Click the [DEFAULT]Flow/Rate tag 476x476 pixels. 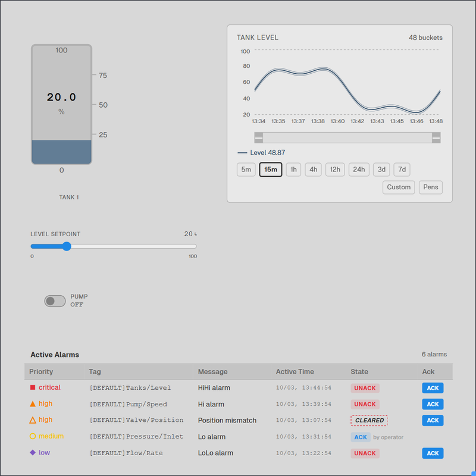(126, 453)
